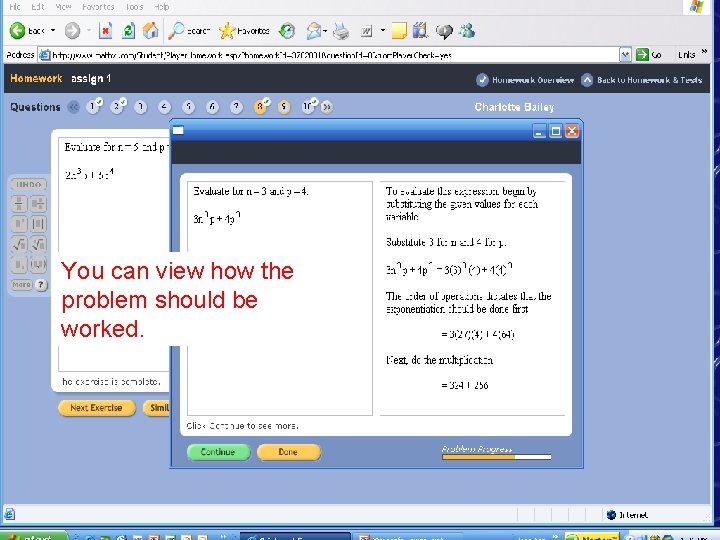Print the page with printer icon
This screenshot has width=720, height=540.
(x=341, y=31)
